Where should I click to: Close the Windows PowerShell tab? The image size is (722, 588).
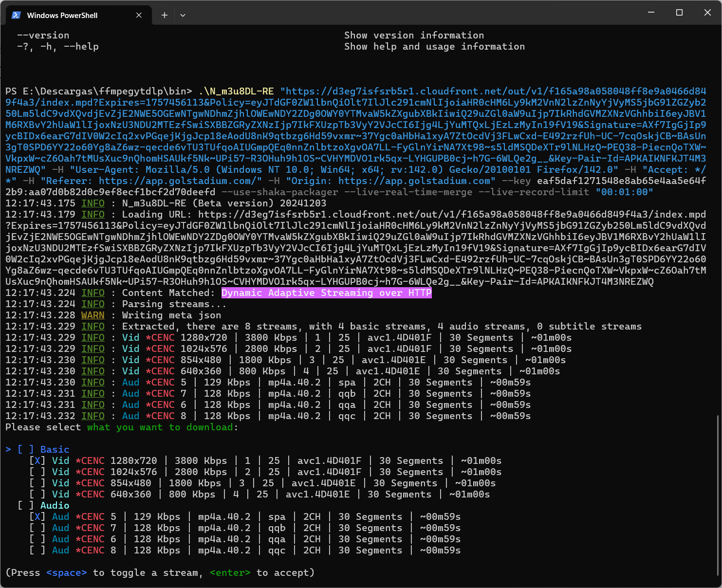click(x=139, y=15)
